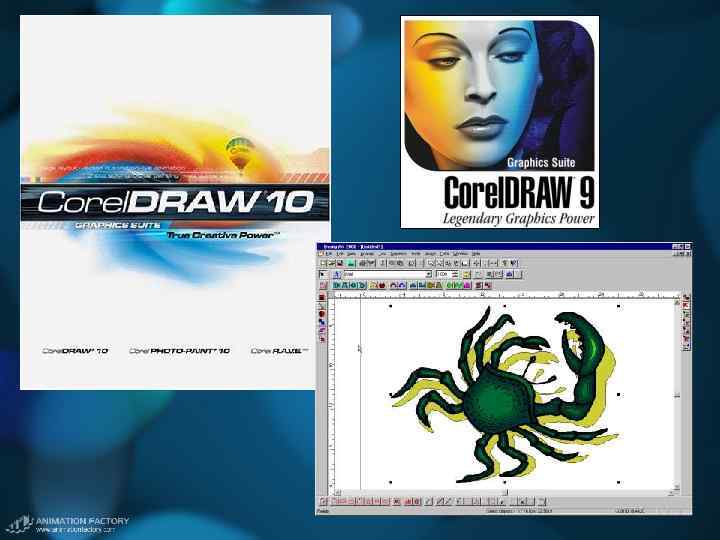Click the CorelDRAW 9 box cover image
The image size is (720, 540).
click(x=500, y=122)
